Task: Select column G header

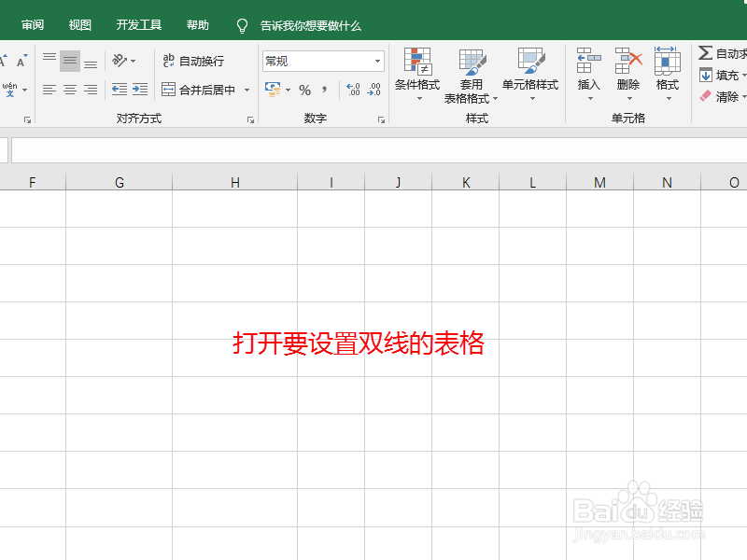Action: click(x=120, y=182)
